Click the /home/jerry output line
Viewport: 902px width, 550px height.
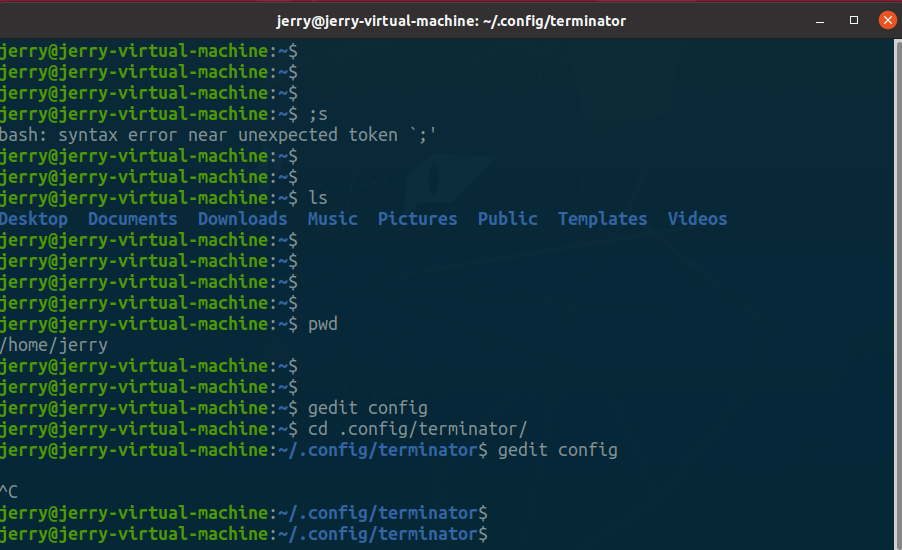[x=53, y=345]
